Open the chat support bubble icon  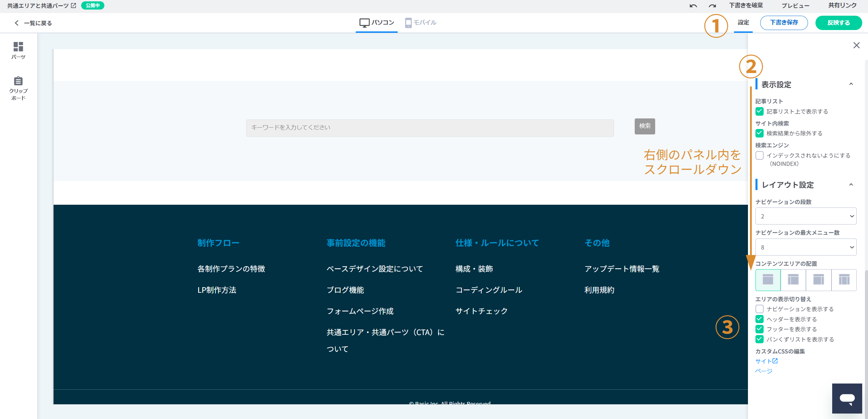click(x=847, y=398)
